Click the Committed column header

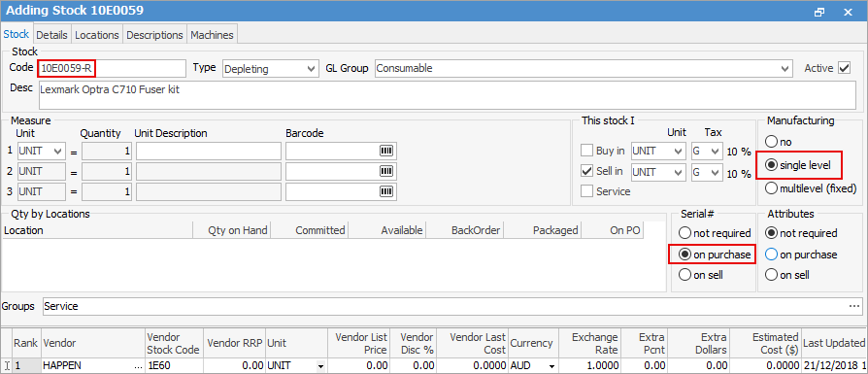(309, 230)
